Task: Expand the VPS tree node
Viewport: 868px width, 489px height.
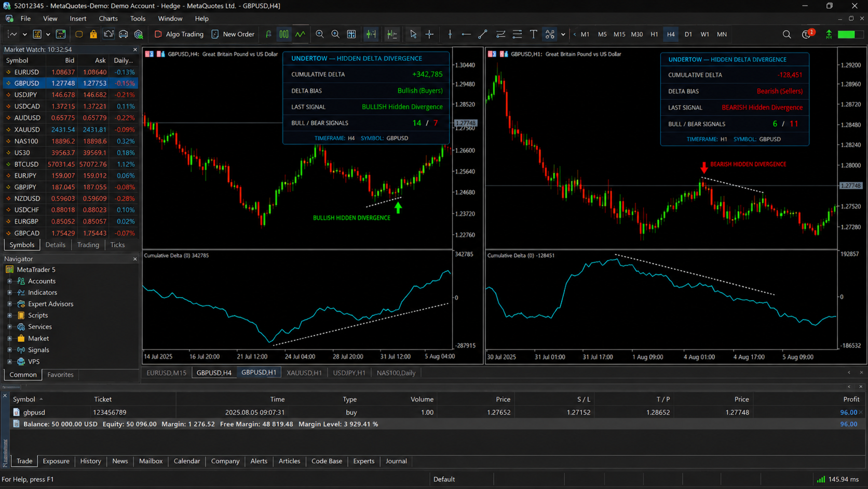Action: [9, 362]
